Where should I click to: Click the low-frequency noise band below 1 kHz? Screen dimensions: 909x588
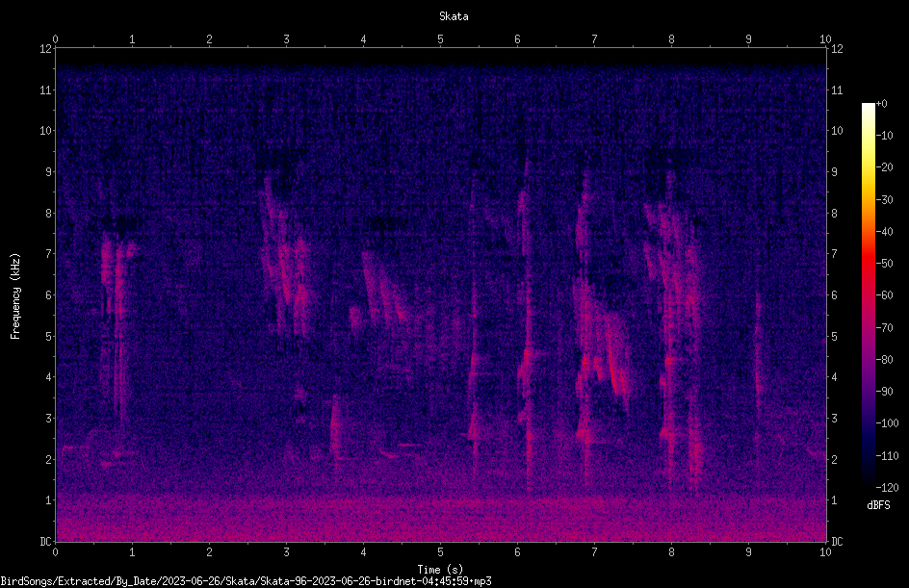[x=441, y=521]
